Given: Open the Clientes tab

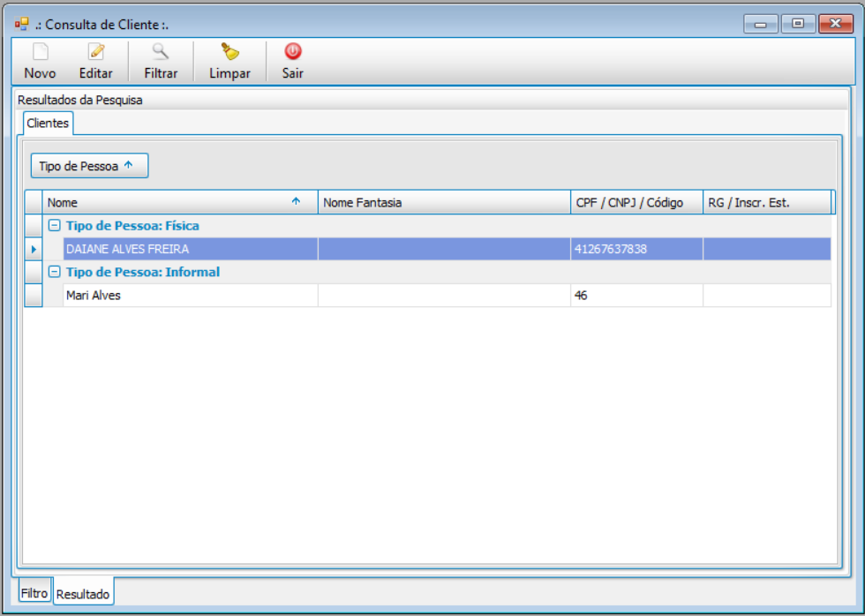Looking at the screenshot, I should click(48, 123).
